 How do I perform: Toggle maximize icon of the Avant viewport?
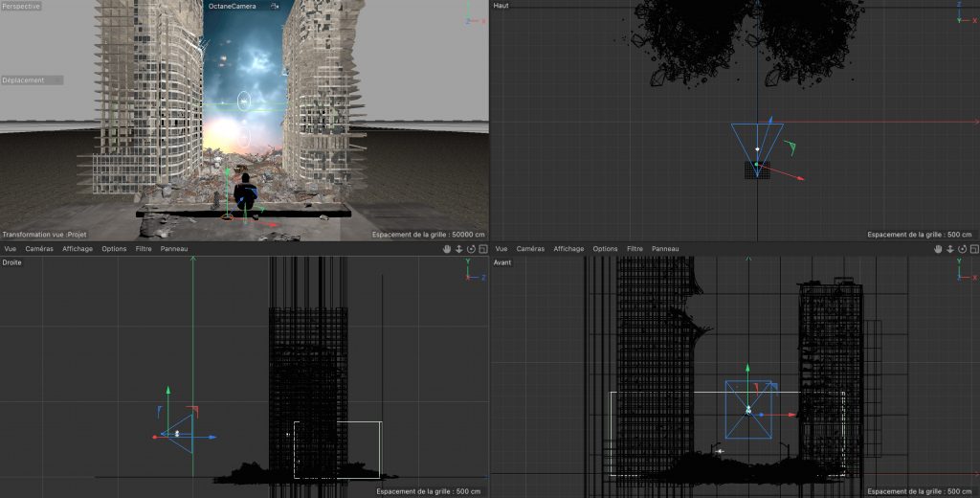click(x=971, y=249)
